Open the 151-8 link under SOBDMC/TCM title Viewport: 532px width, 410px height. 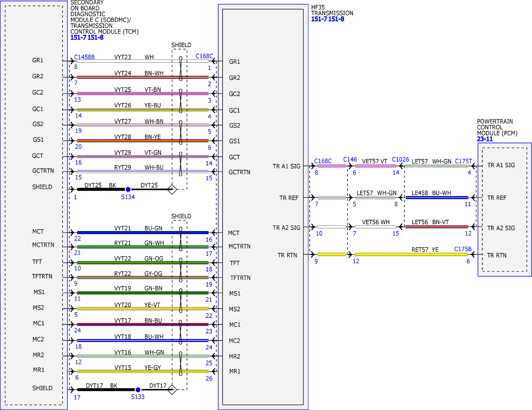click(95, 38)
